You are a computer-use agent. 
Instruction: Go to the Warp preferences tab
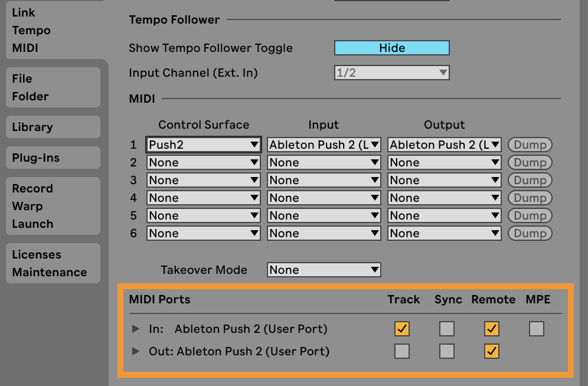click(27, 206)
